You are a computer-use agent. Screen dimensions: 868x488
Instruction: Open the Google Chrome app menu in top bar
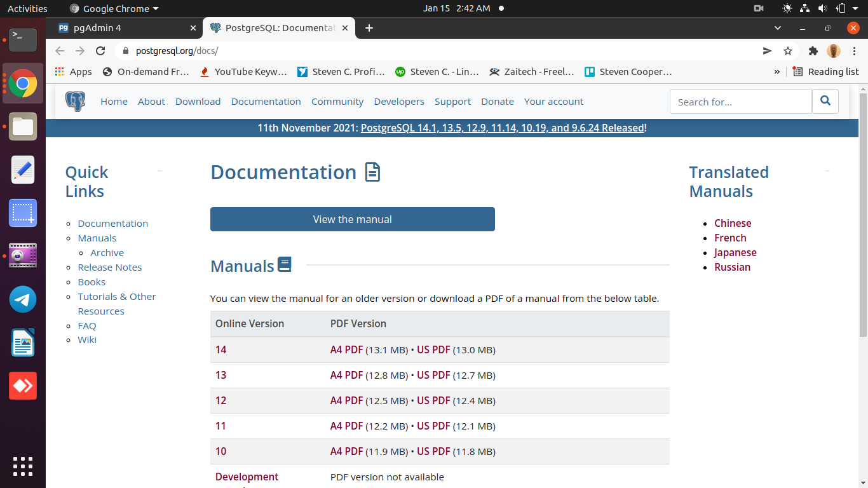point(114,8)
